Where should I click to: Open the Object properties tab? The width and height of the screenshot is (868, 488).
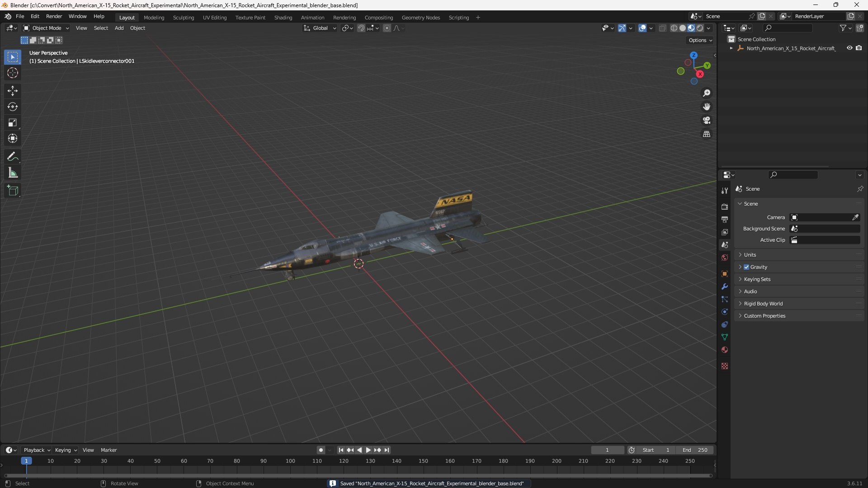[x=725, y=274]
